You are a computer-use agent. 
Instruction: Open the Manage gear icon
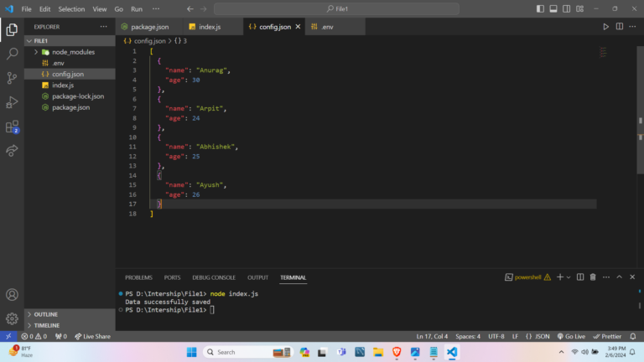click(x=12, y=318)
